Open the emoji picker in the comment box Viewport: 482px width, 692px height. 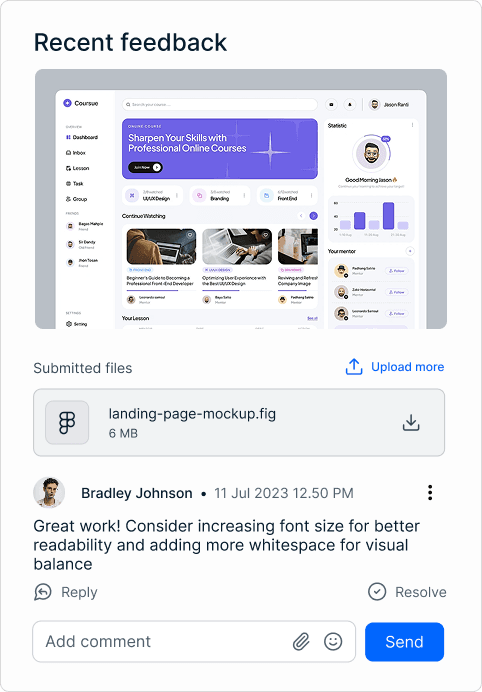pos(333,641)
